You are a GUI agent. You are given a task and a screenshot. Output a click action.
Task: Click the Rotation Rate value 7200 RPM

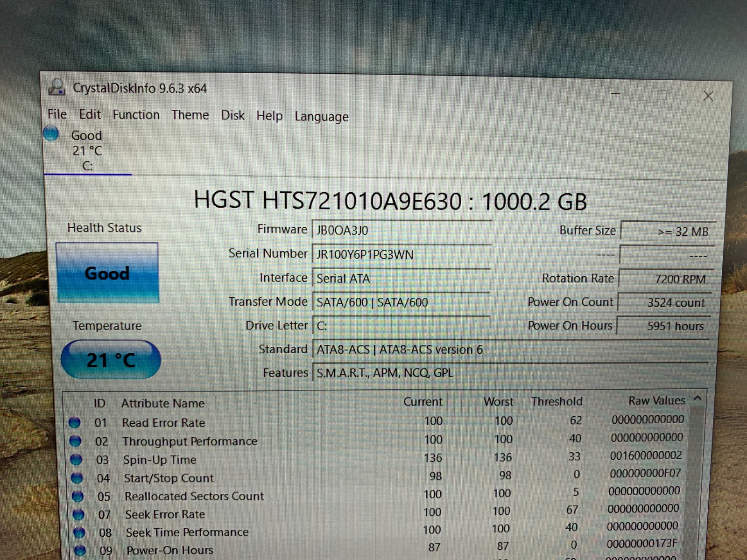tap(666, 279)
